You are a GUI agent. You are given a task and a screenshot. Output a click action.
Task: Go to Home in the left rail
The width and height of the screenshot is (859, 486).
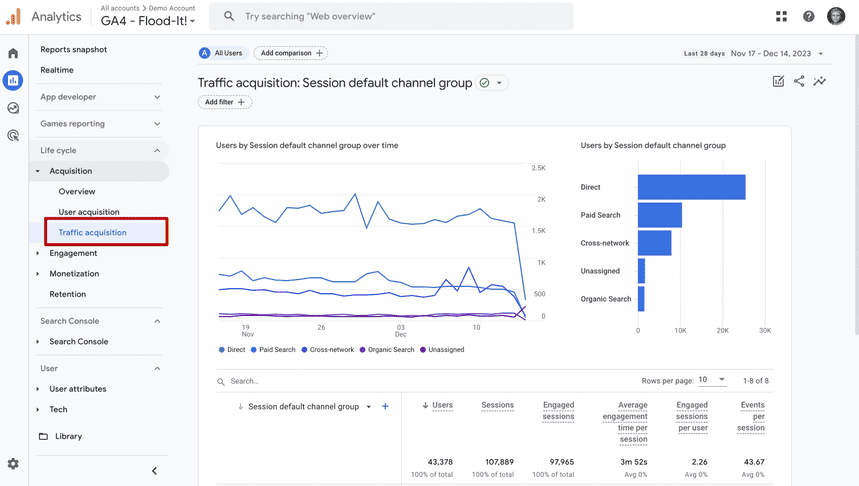pos(13,53)
